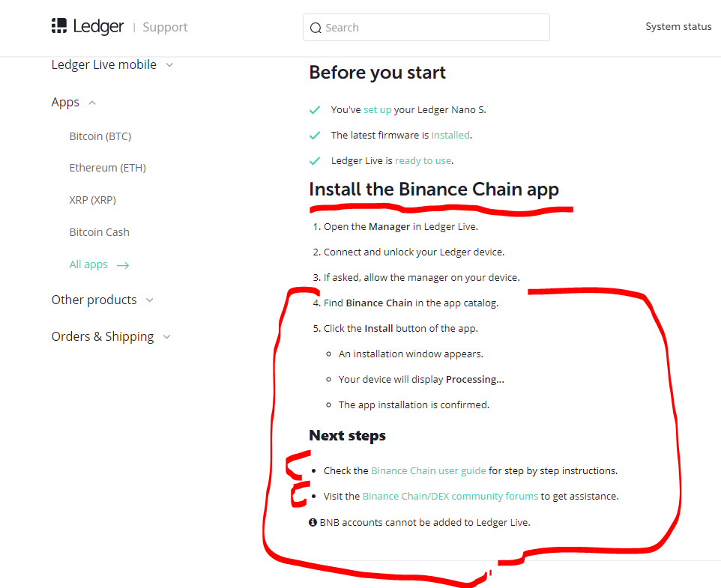Open the Binance Chain user guide link
The height and width of the screenshot is (588, 721).
(x=429, y=471)
